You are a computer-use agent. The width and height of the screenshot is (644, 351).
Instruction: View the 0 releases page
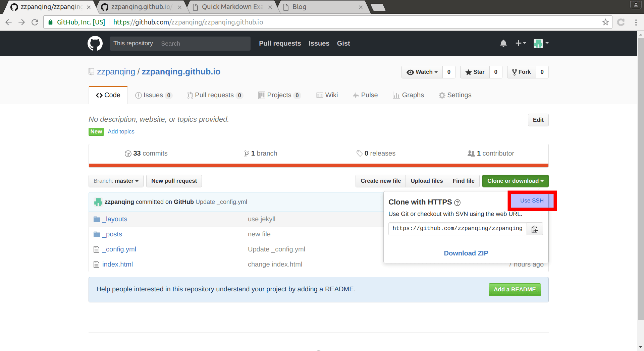point(376,154)
